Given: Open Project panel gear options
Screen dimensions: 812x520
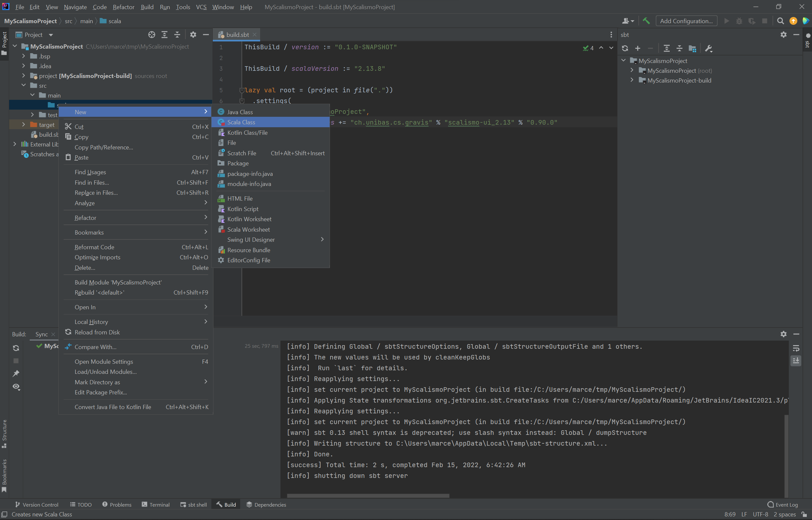Looking at the screenshot, I should (193, 35).
